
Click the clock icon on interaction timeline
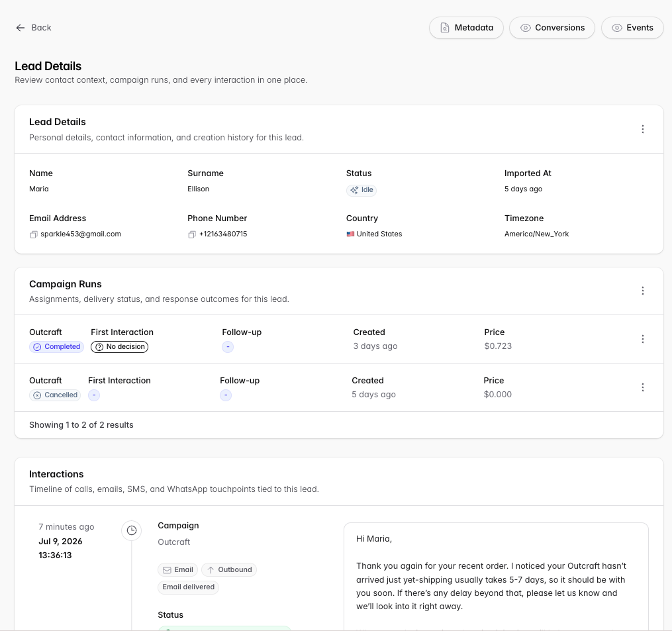point(132,531)
